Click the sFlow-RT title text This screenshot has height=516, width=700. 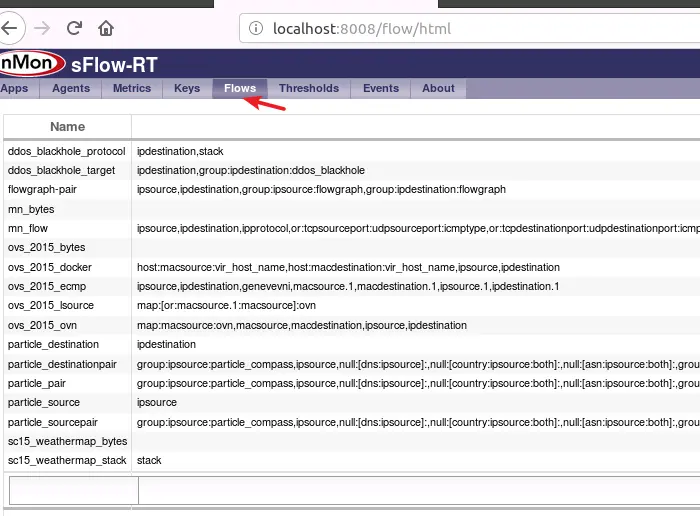pyautogui.click(x=114, y=65)
